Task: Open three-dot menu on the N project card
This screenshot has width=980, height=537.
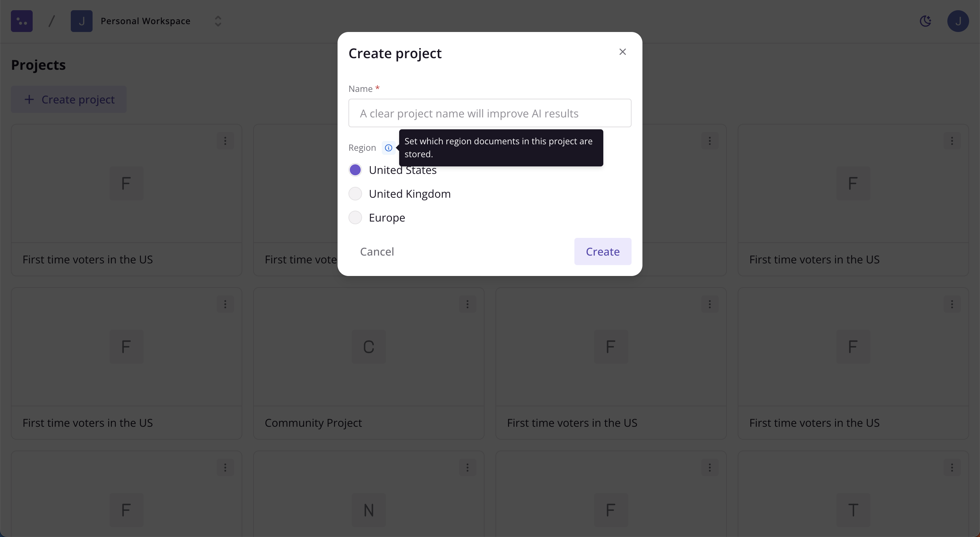Action: pos(468,467)
